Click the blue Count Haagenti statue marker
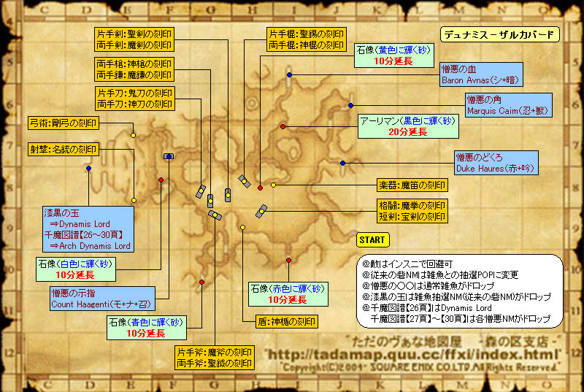584x392 pixels. 169,156
